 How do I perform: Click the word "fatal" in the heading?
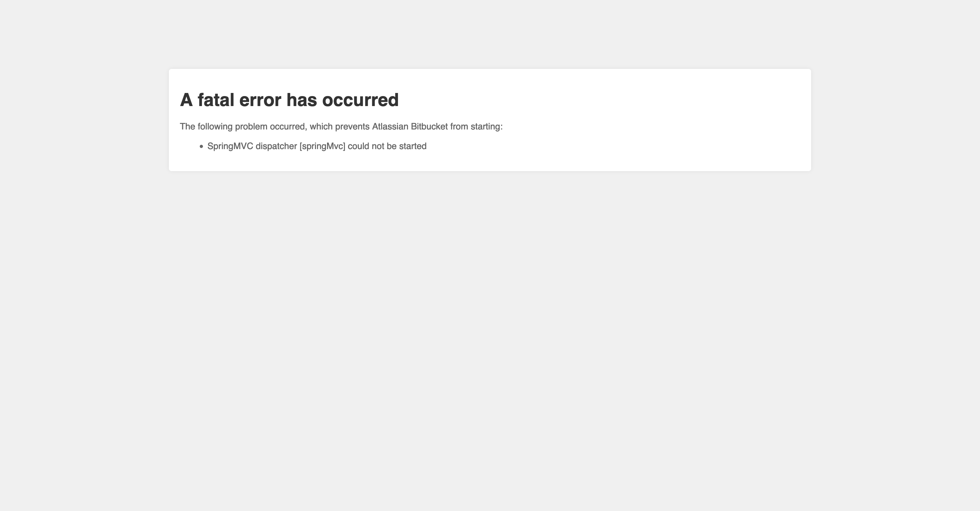[216, 100]
